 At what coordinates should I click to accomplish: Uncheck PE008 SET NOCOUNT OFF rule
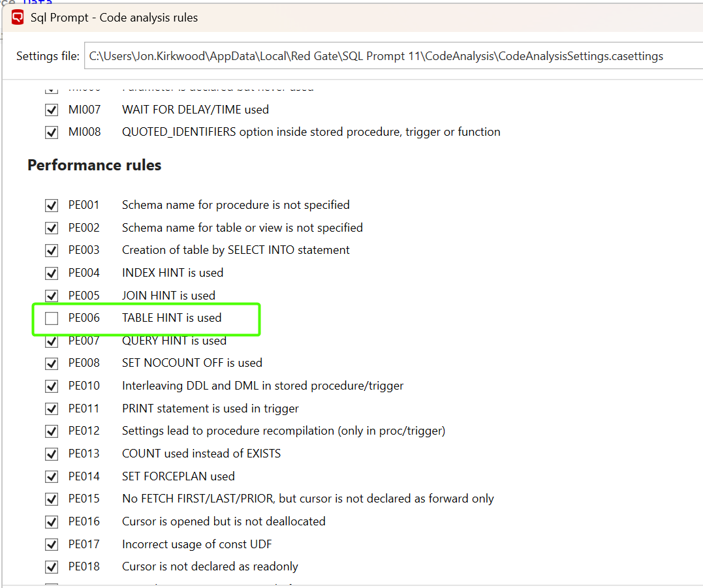click(52, 364)
